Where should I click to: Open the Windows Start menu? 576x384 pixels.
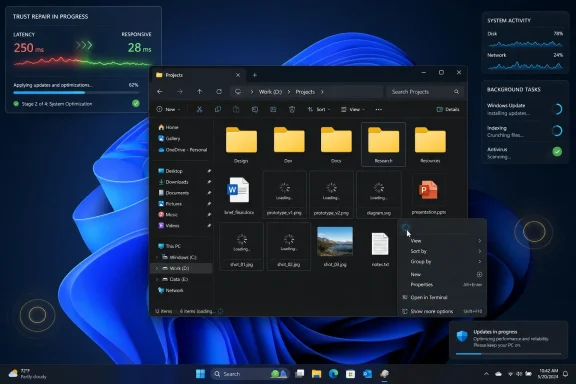tap(201, 374)
